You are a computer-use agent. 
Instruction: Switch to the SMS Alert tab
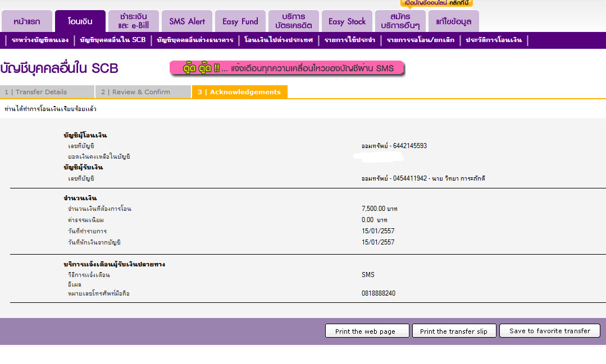click(187, 21)
